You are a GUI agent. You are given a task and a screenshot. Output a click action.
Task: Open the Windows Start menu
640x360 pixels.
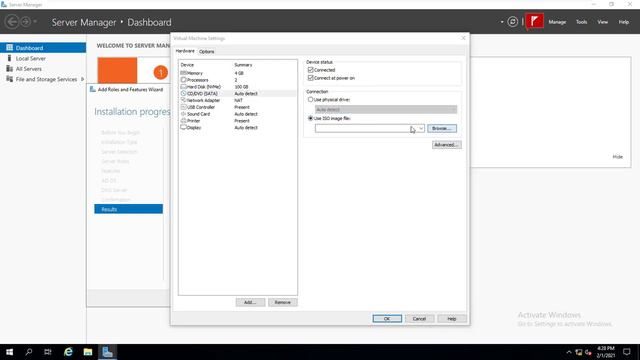tap(9, 352)
